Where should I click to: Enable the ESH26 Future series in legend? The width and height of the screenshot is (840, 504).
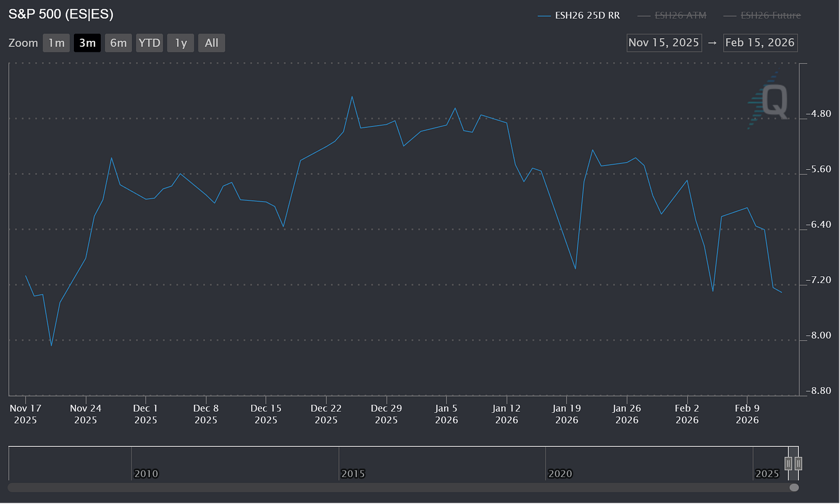pos(762,16)
